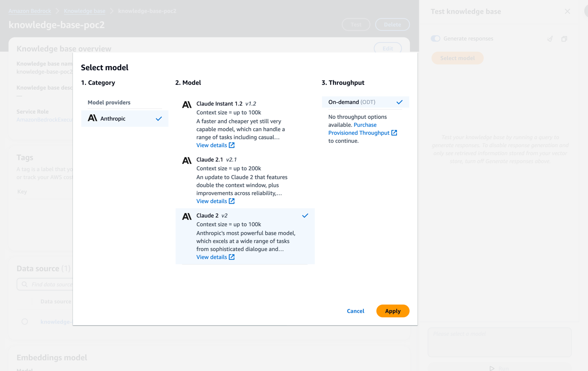Cancel the Select model dialog
This screenshot has width=588, height=371.
356,311
